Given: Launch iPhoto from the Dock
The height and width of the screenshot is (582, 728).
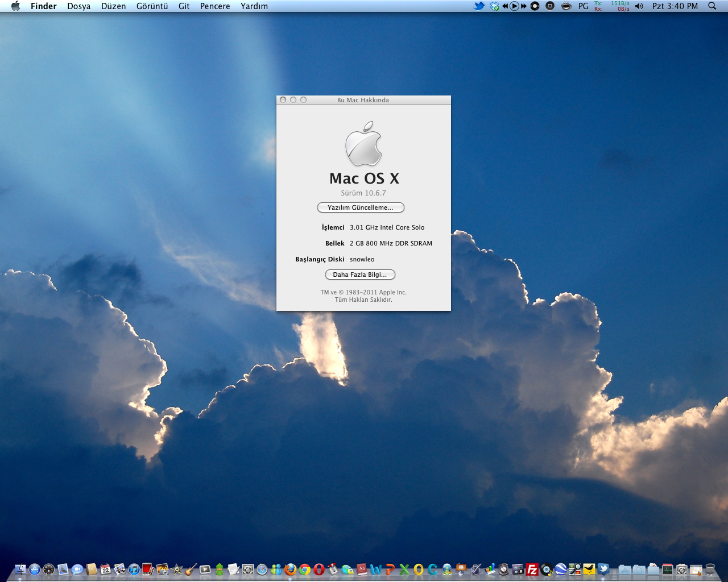Looking at the screenshot, I should (163, 569).
